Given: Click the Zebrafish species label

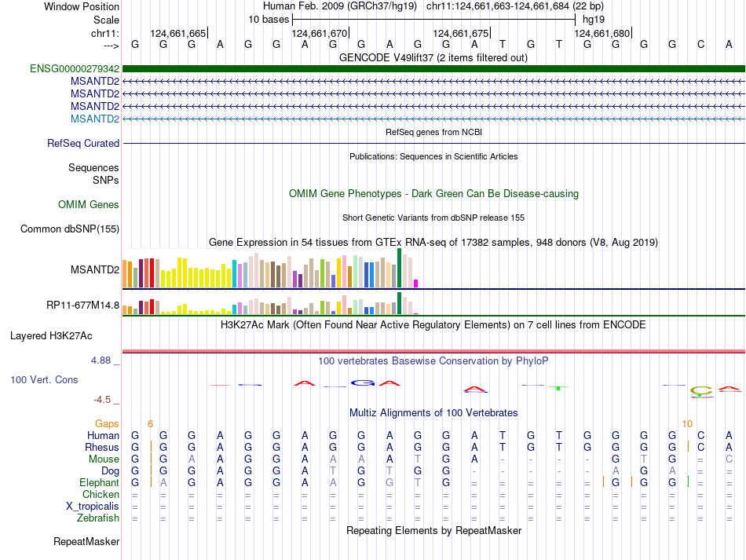Looking at the screenshot, I should tap(98, 518).
